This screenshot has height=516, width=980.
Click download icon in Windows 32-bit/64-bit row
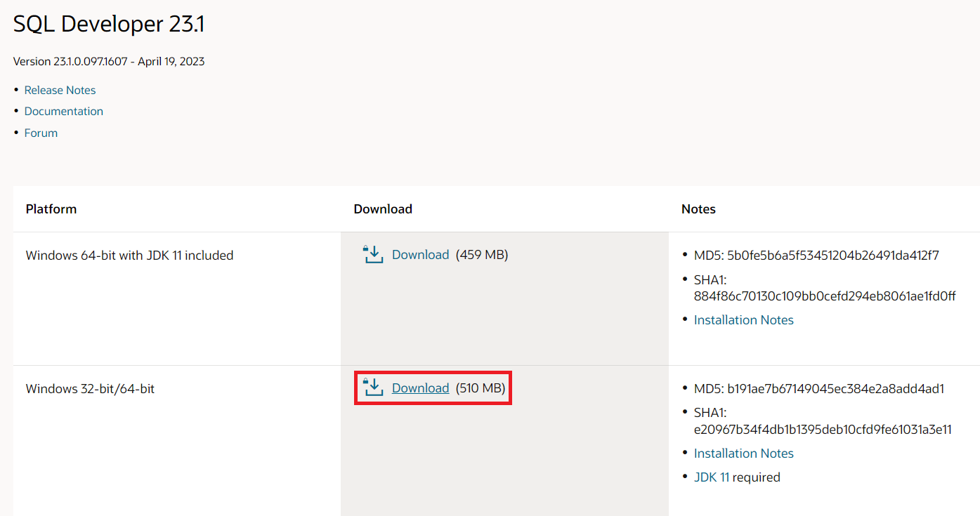pos(373,388)
